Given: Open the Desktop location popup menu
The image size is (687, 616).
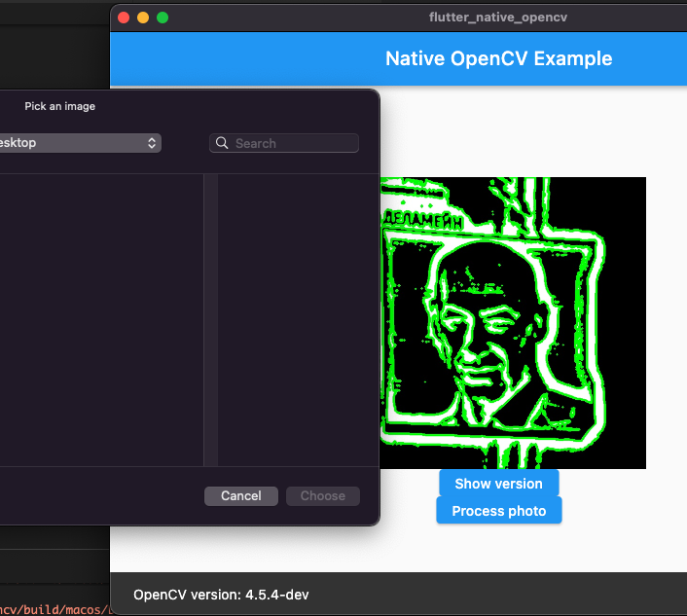Looking at the screenshot, I should tap(80, 143).
